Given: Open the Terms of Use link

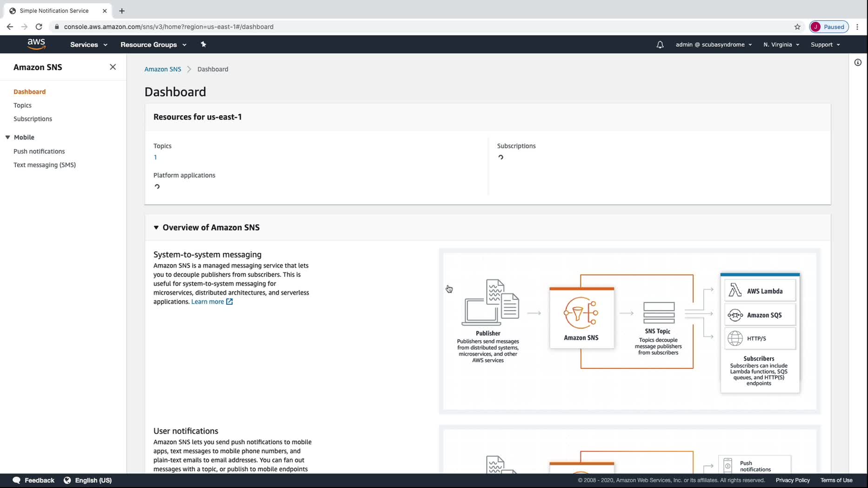Looking at the screenshot, I should coord(836,480).
